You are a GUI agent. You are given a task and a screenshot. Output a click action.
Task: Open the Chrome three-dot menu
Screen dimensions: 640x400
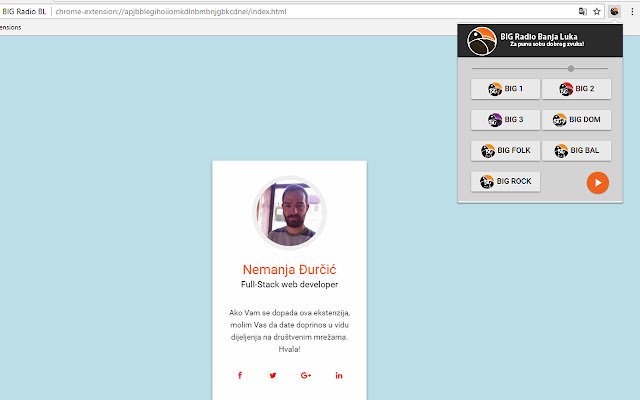(632, 11)
